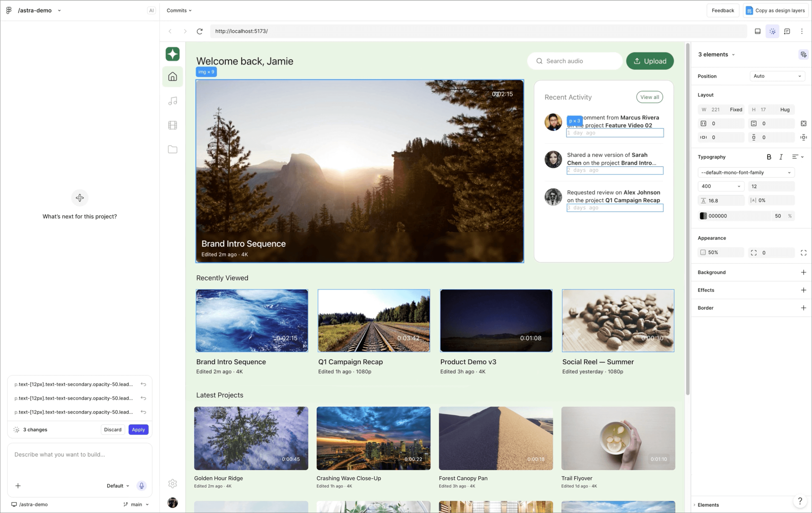The image size is (812, 513).
Task: Toggle Italic typography
Action: [781, 157]
